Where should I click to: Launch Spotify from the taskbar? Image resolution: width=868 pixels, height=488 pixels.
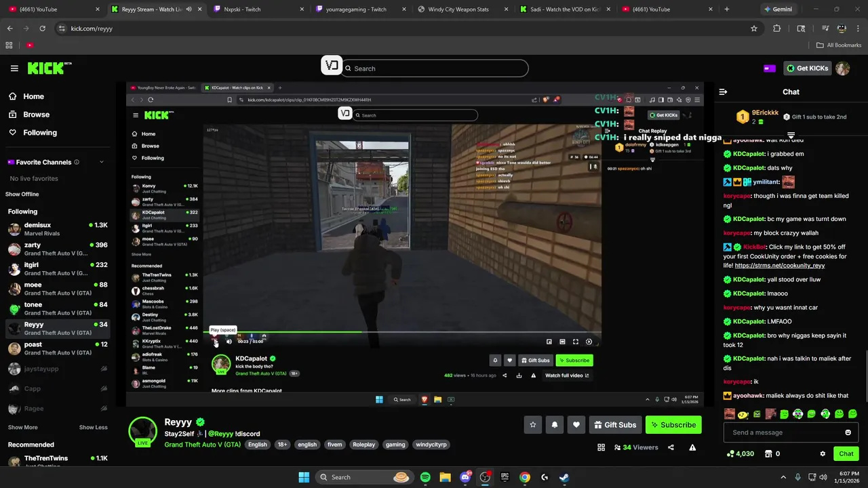[425, 477]
